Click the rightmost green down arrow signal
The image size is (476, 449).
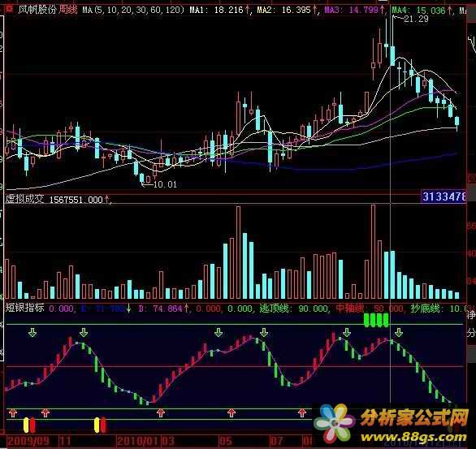point(399,332)
